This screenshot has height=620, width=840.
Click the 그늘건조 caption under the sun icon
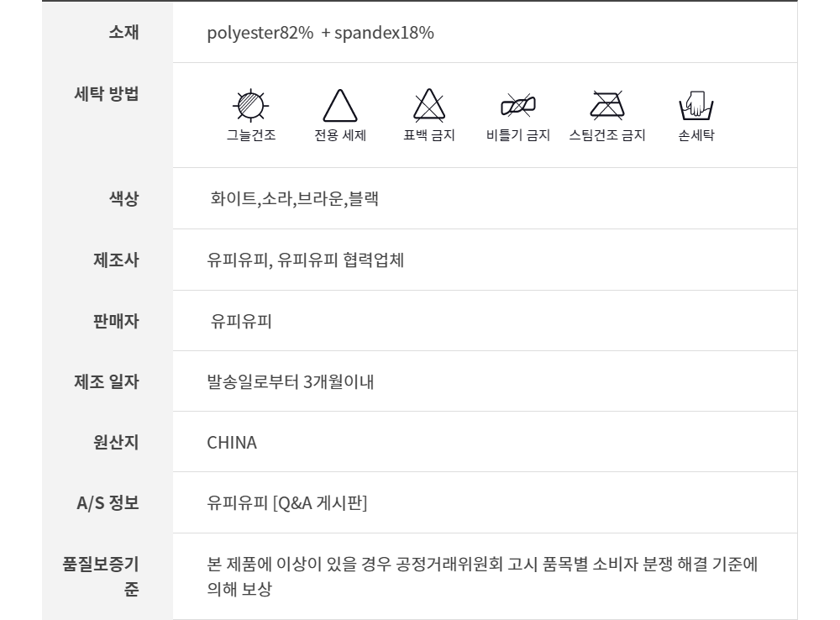(251, 135)
